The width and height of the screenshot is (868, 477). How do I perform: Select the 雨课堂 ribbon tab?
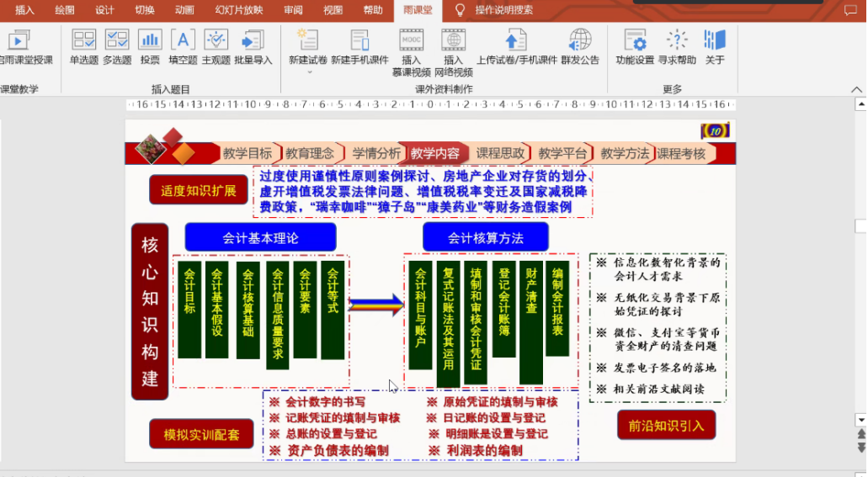pyautogui.click(x=418, y=10)
